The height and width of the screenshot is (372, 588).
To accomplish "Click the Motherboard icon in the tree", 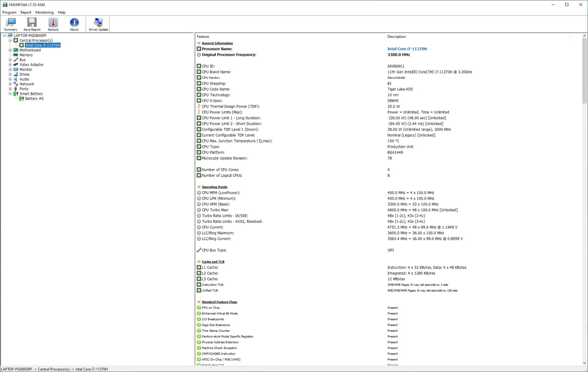I will pyautogui.click(x=16, y=50).
